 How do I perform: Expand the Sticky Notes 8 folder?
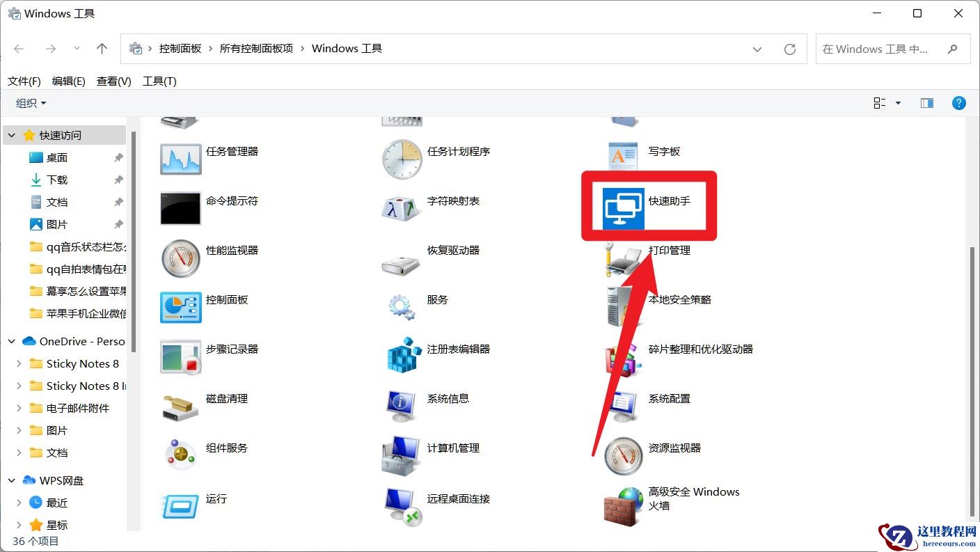tap(19, 363)
